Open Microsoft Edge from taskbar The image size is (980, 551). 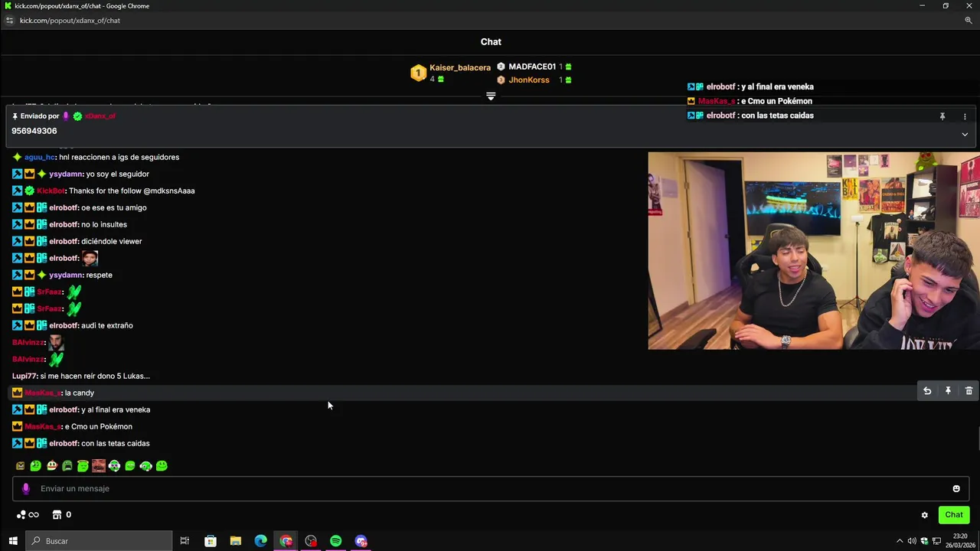[x=261, y=541]
